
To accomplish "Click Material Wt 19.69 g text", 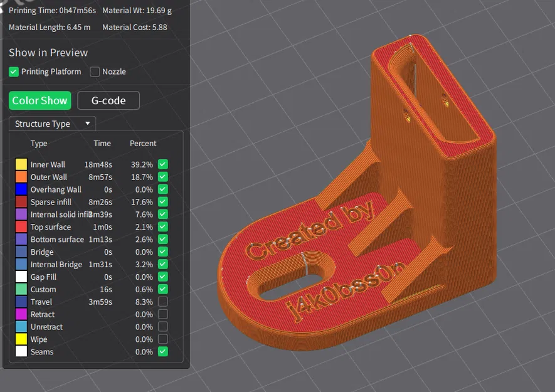I will click(137, 11).
